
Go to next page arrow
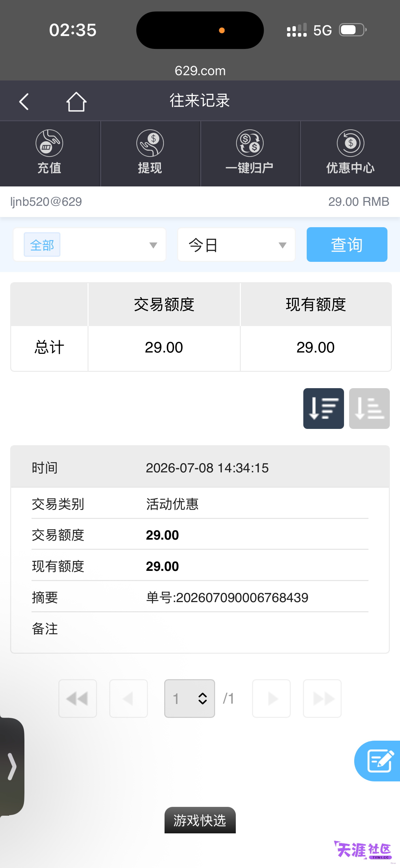(271, 699)
